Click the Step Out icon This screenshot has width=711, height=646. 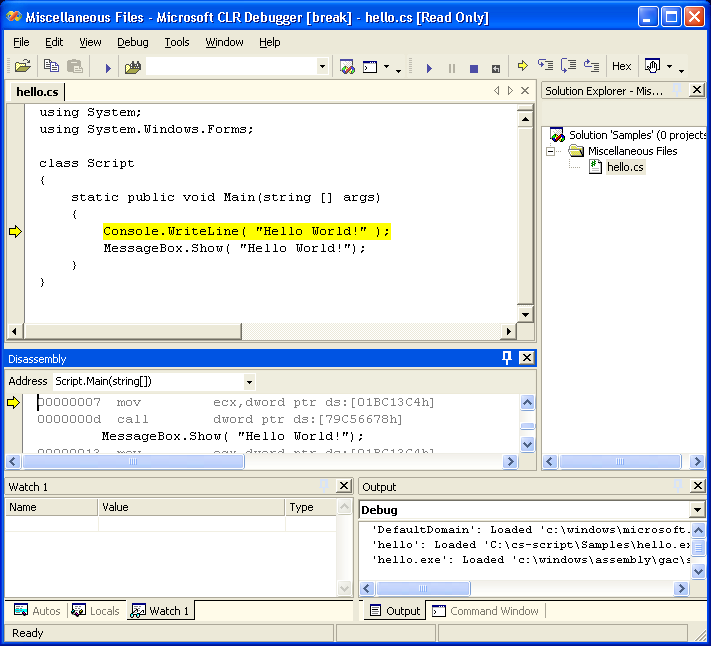pos(591,66)
